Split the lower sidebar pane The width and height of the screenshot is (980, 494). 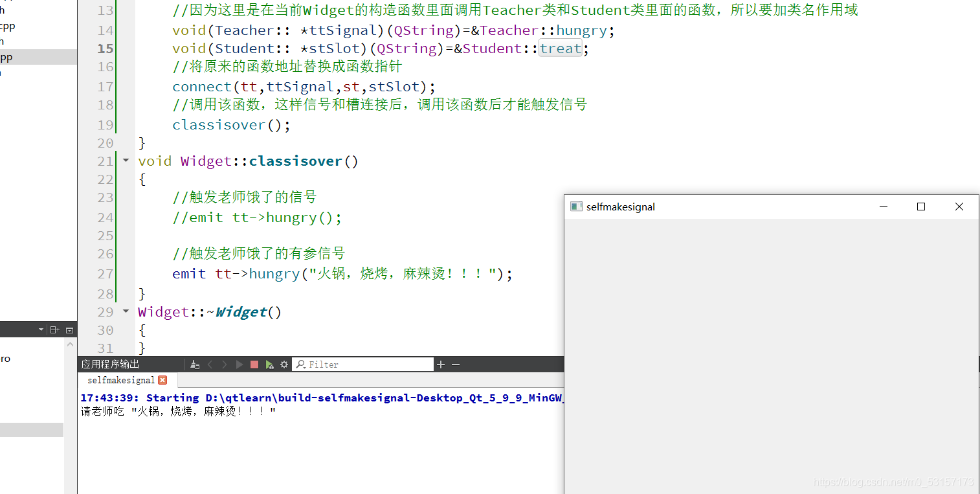pos(54,330)
